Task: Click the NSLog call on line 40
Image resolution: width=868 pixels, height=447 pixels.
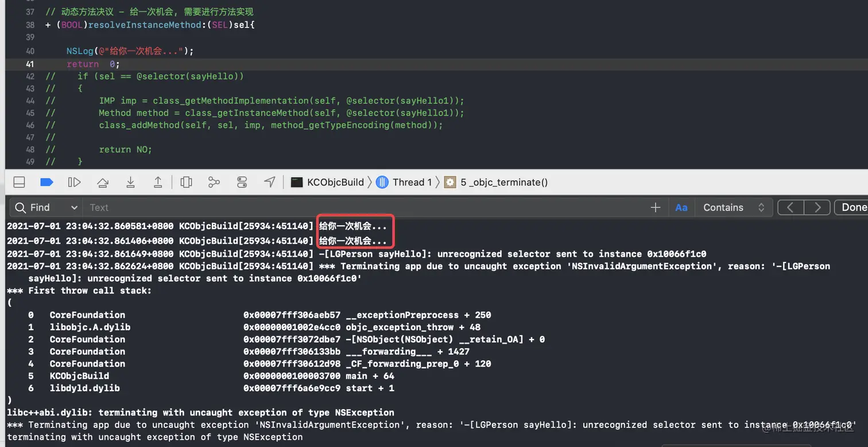Action: click(130, 51)
